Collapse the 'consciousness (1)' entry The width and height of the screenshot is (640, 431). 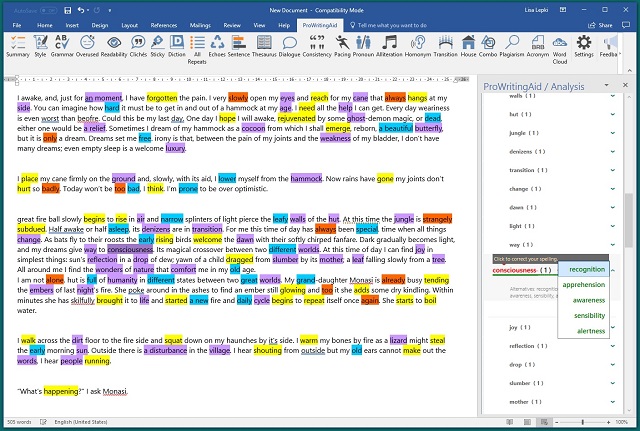(x=613, y=270)
